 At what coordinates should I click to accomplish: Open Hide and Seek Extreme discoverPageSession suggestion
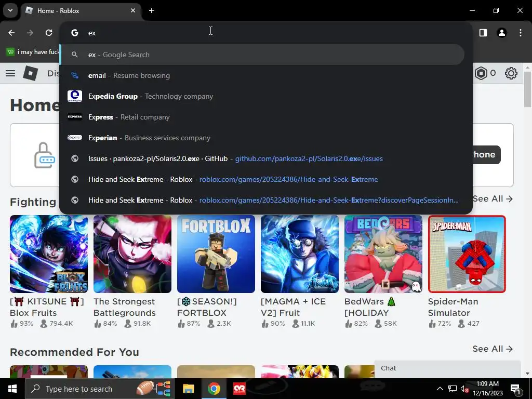262,200
